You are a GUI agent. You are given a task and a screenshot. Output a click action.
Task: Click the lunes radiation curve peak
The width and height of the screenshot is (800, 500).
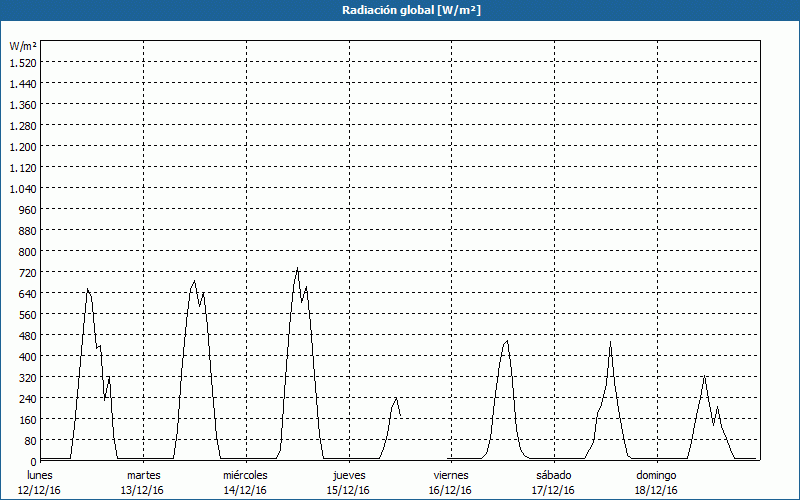tap(88, 290)
